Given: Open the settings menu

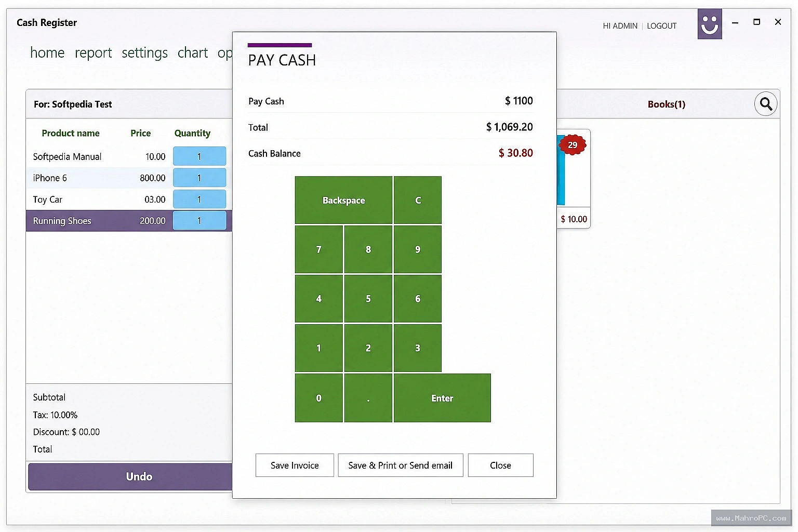Looking at the screenshot, I should [145, 53].
